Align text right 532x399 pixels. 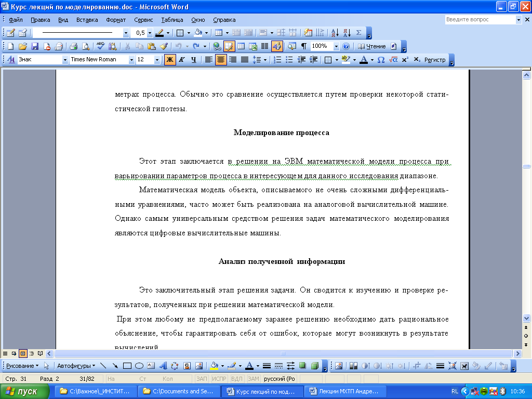tap(233, 60)
